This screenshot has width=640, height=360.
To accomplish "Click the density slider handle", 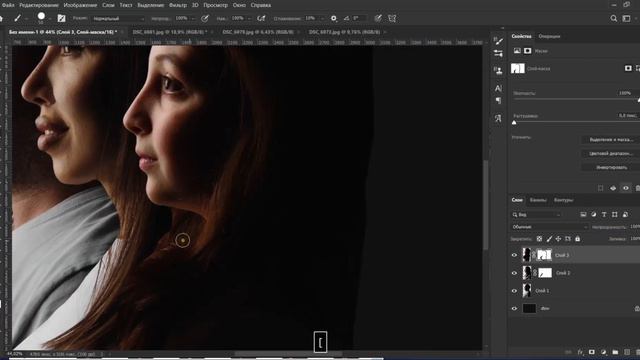I will click(x=638, y=100).
